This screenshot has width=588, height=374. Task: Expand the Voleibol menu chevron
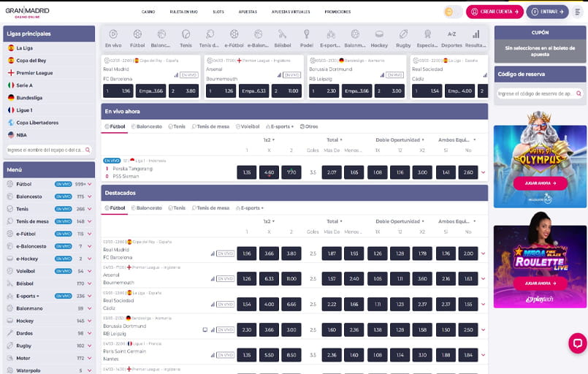90,271
